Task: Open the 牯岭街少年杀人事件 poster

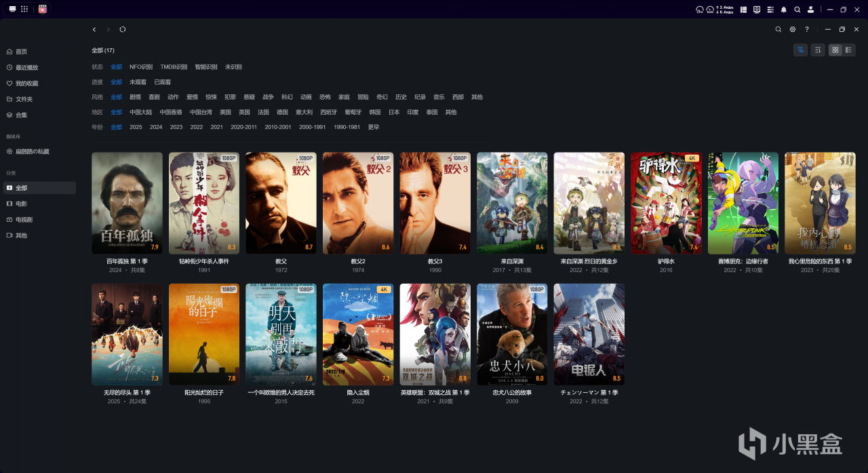Action: pyautogui.click(x=204, y=203)
